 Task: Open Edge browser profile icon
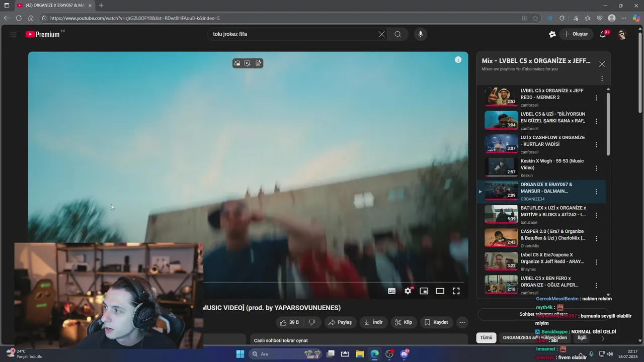coord(612,18)
